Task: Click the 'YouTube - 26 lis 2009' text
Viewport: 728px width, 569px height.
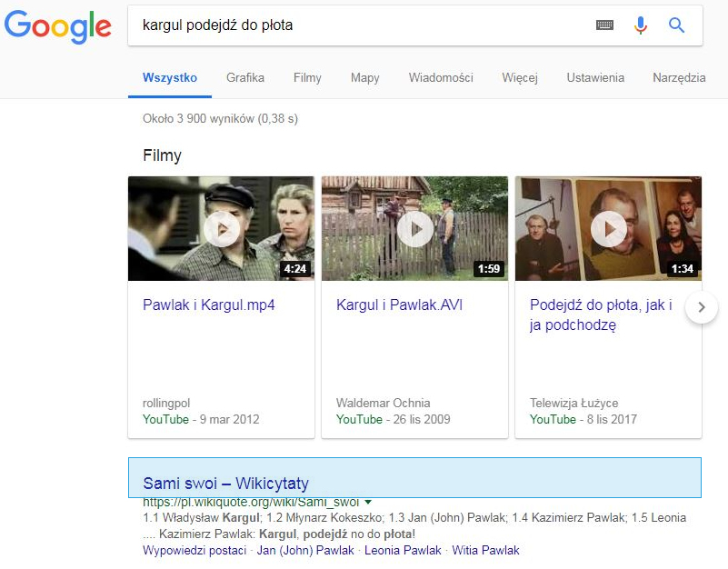Action: tap(394, 419)
